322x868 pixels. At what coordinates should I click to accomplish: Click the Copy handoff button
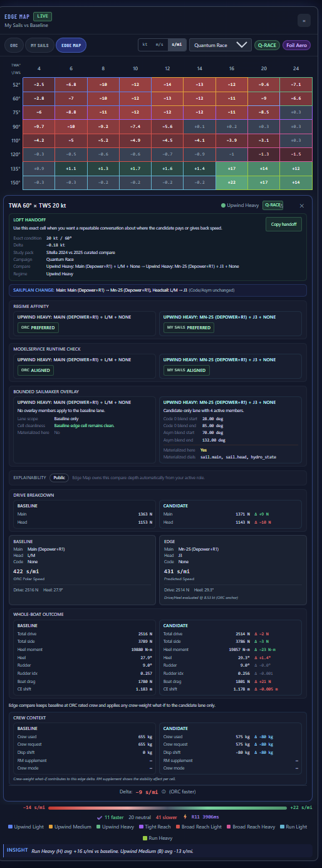click(x=284, y=225)
